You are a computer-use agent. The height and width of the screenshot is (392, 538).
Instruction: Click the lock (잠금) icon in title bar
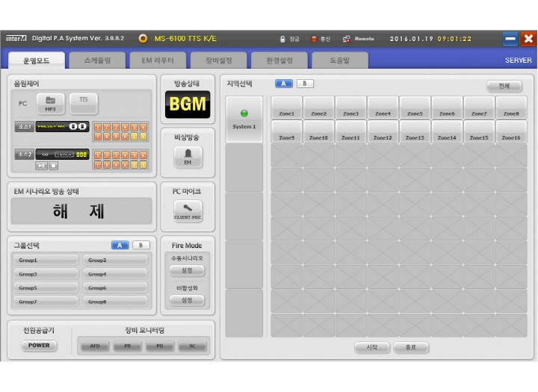[x=282, y=39]
